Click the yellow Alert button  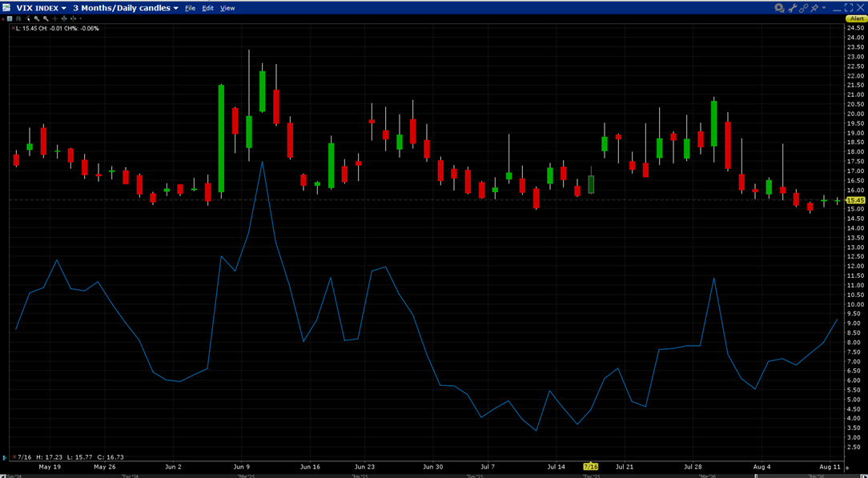click(856, 18)
